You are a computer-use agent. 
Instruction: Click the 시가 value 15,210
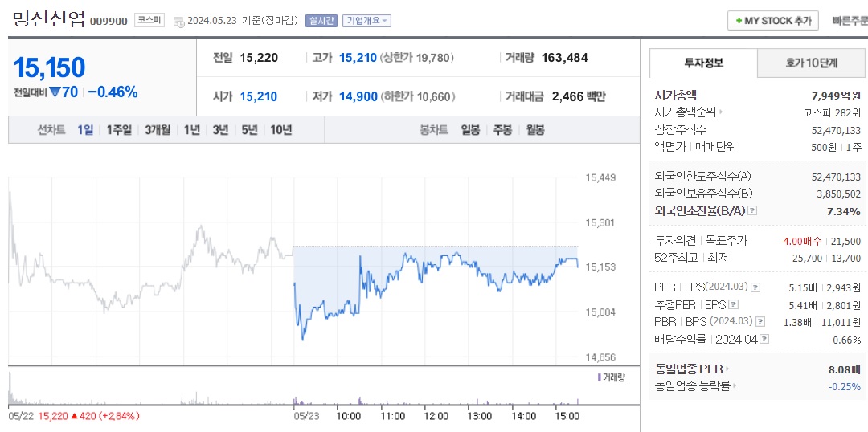[259, 97]
